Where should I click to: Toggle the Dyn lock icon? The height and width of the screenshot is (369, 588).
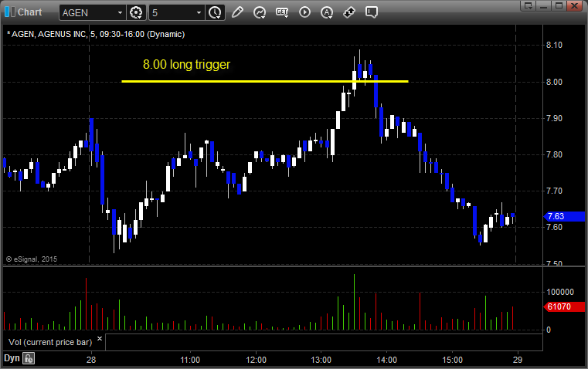[x=29, y=358]
